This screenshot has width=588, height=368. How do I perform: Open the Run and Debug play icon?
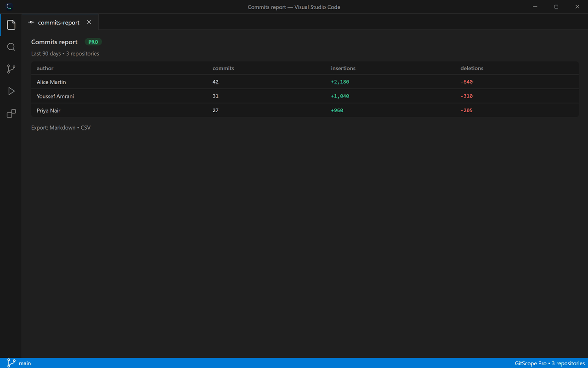11,91
